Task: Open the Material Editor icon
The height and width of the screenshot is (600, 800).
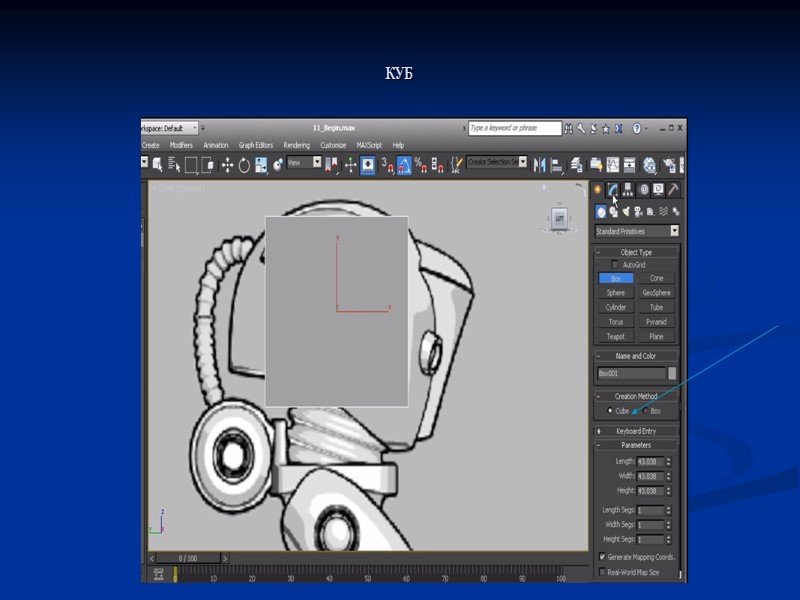Action: [x=649, y=165]
